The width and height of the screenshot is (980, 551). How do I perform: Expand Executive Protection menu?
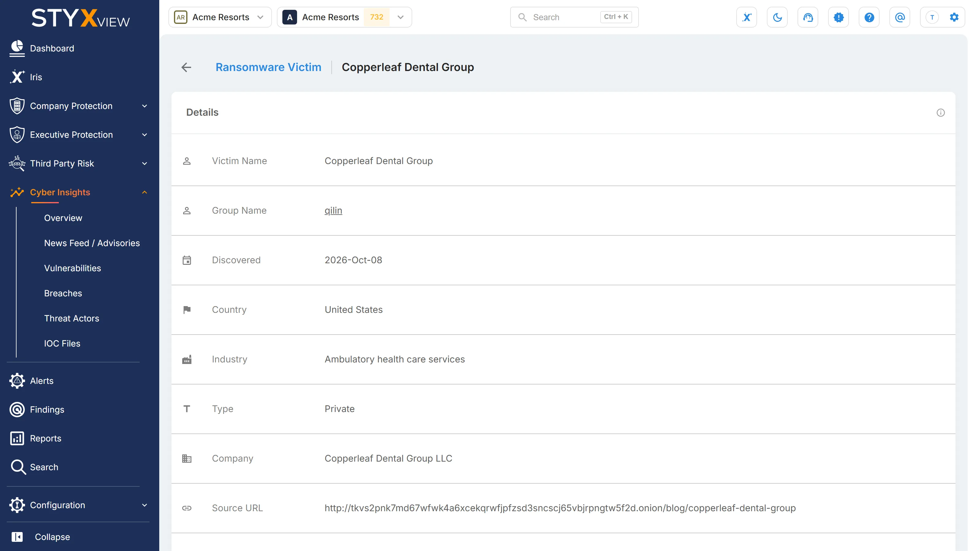click(x=79, y=135)
